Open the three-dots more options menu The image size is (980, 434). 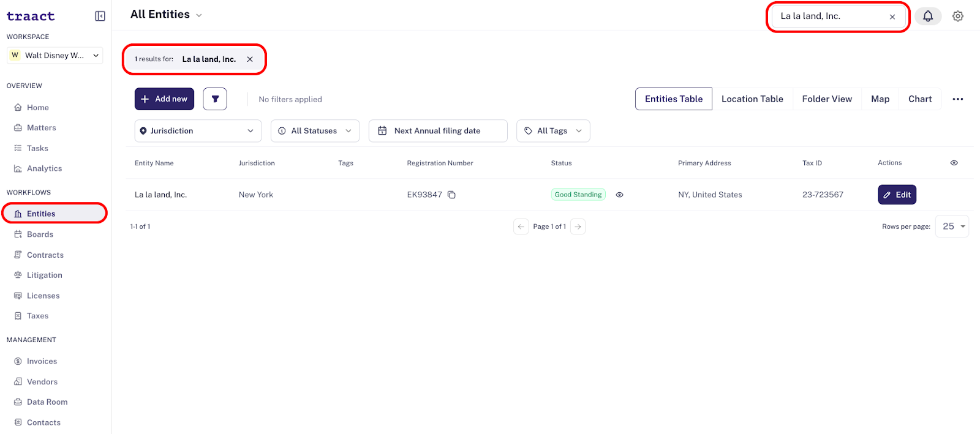958,99
